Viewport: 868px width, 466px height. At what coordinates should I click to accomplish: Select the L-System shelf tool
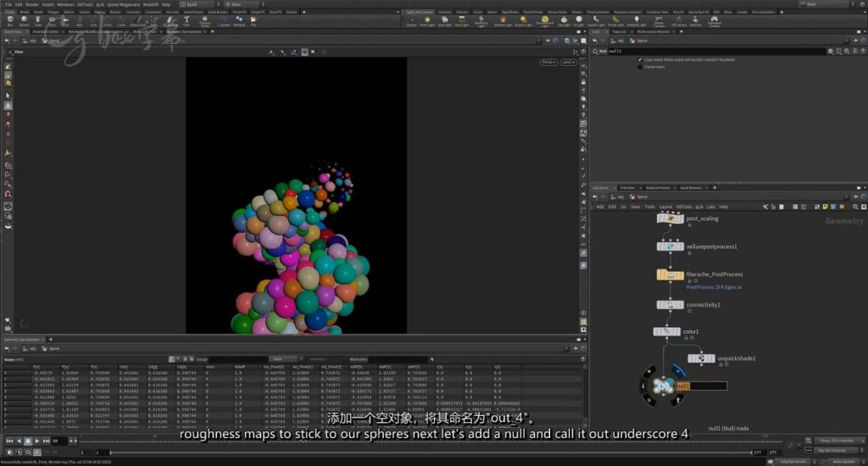click(224, 21)
